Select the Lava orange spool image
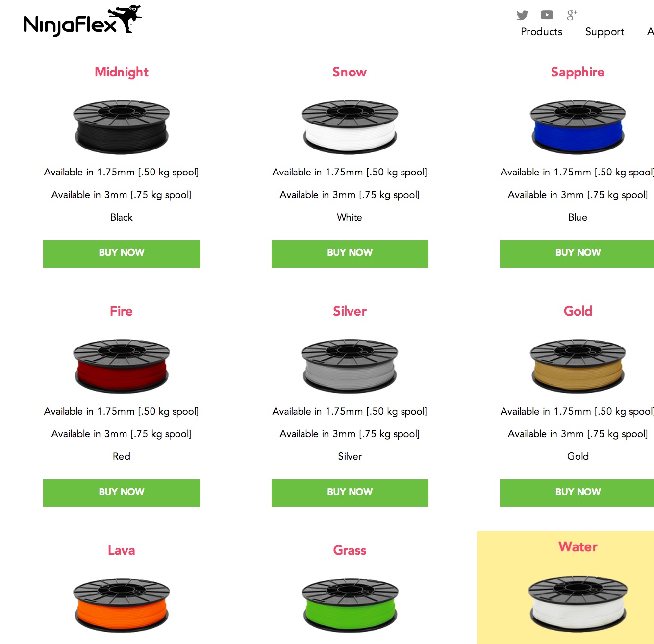Viewport: 654px width, 644px height. 122,606
